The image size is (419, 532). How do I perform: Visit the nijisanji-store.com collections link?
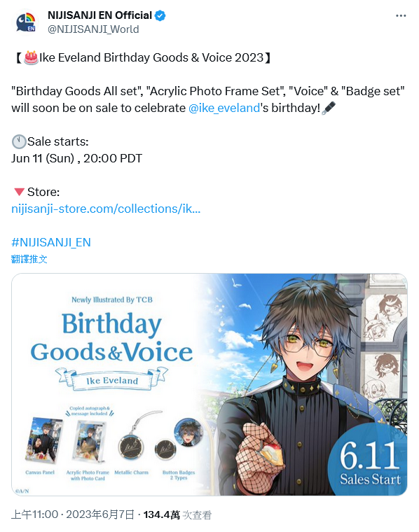106,209
